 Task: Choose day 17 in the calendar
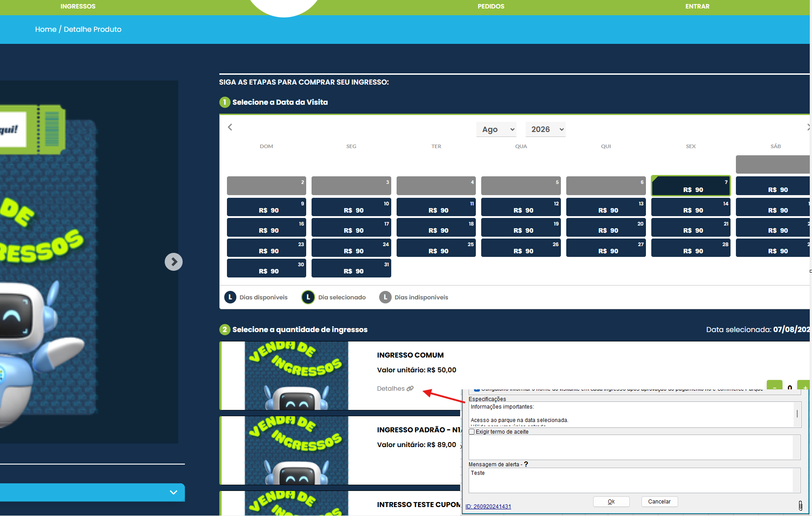(x=351, y=227)
